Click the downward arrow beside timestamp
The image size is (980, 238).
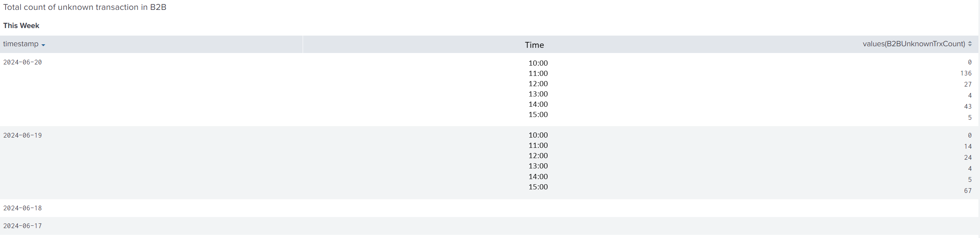pyautogui.click(x=44, y=45)
